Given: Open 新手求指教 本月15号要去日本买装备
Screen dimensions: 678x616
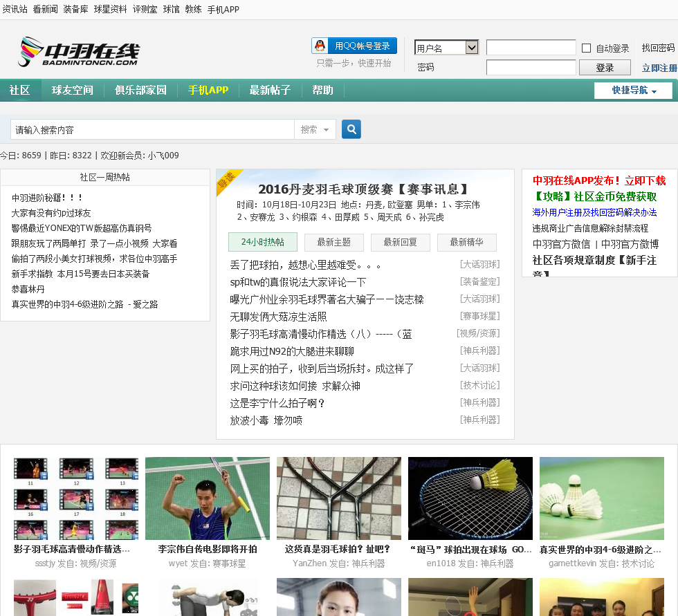Looking at the screenshot, I should point(80,274).
